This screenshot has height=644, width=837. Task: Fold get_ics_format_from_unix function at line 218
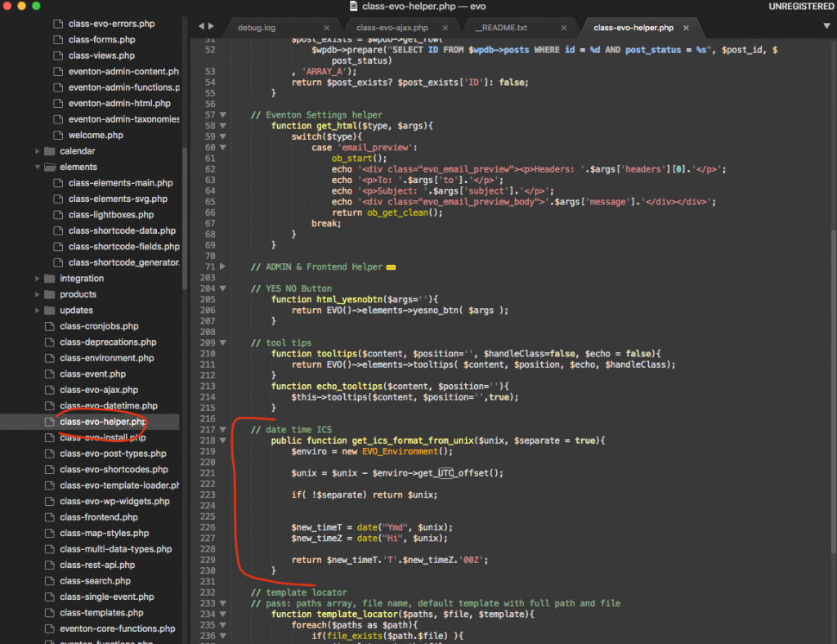click(x=222, y=441)
